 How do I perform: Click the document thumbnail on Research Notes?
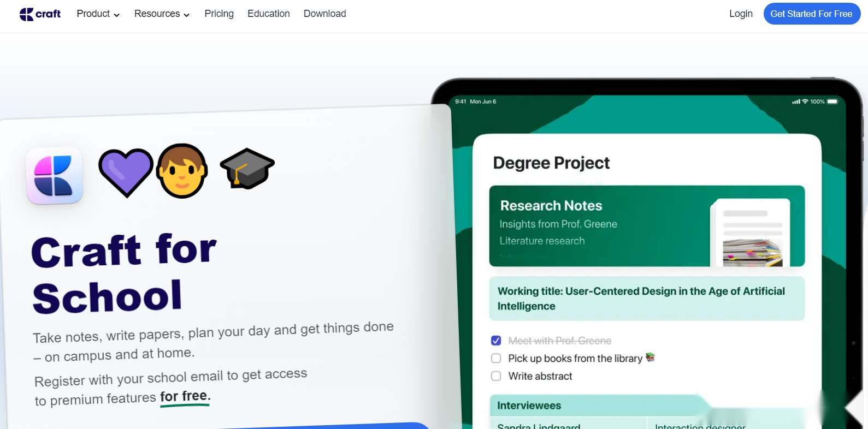pyautogui.click(x=751, y=233)
